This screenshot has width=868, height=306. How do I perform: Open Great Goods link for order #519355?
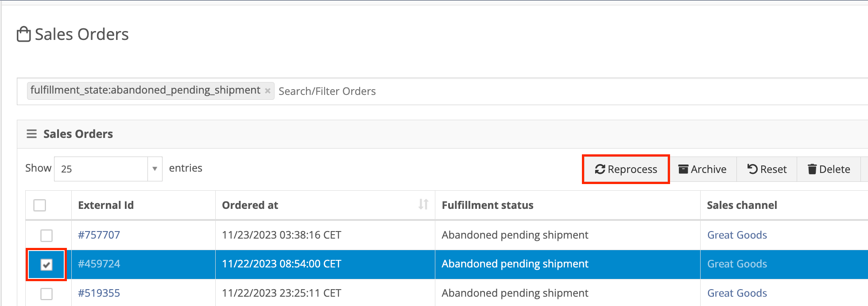coord(737,293)
